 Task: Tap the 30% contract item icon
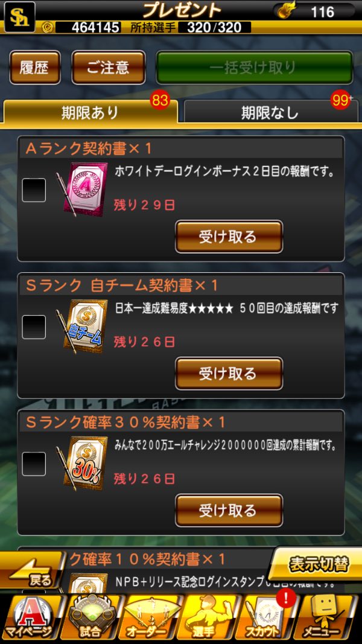pyautogui.click(x=83, y=463)
